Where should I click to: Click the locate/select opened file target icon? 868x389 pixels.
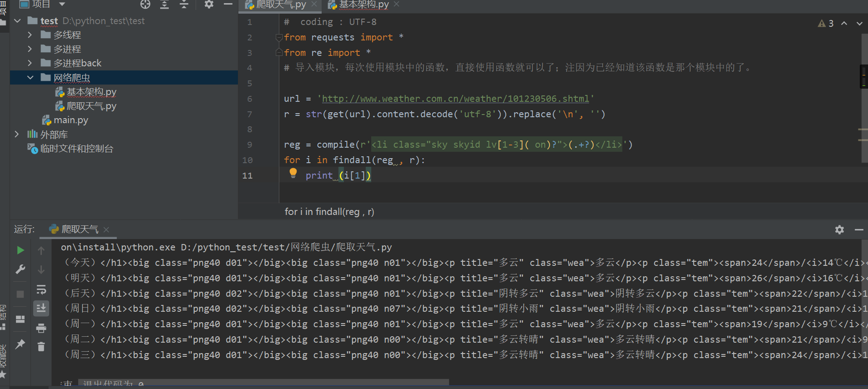(145, 5)
